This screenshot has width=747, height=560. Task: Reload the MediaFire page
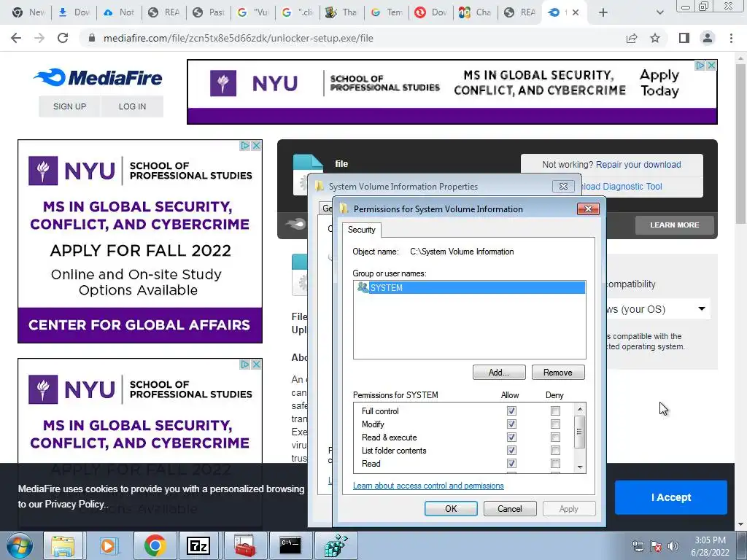(63, 38)
